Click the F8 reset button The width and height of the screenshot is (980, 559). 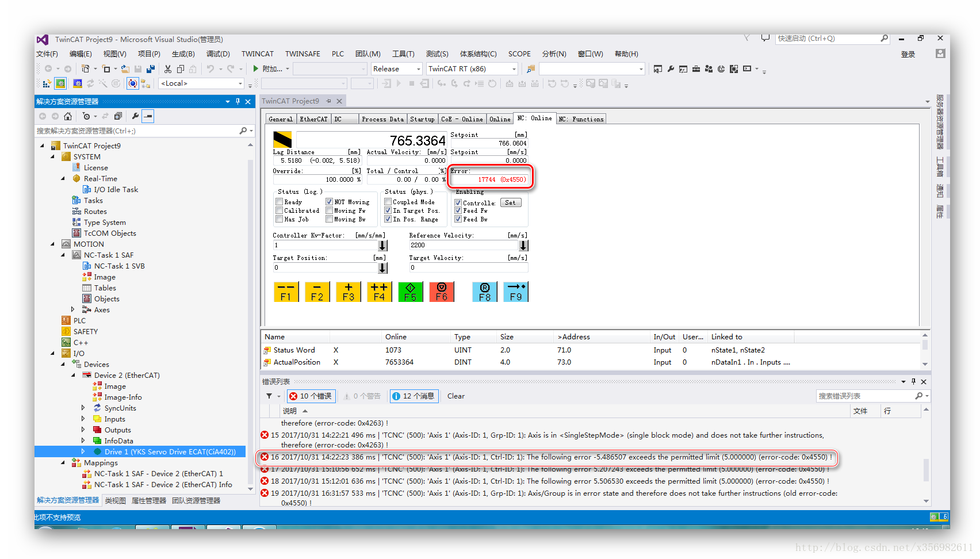(485, 292)
